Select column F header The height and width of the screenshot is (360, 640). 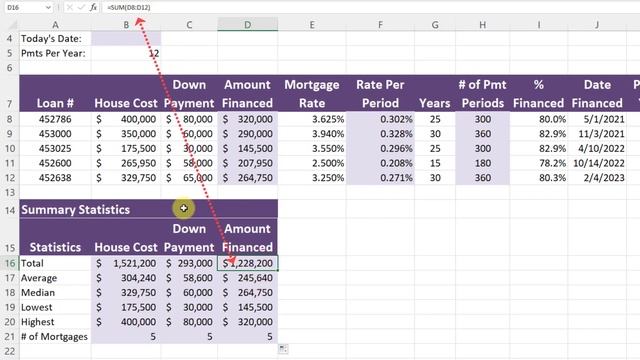380,25
